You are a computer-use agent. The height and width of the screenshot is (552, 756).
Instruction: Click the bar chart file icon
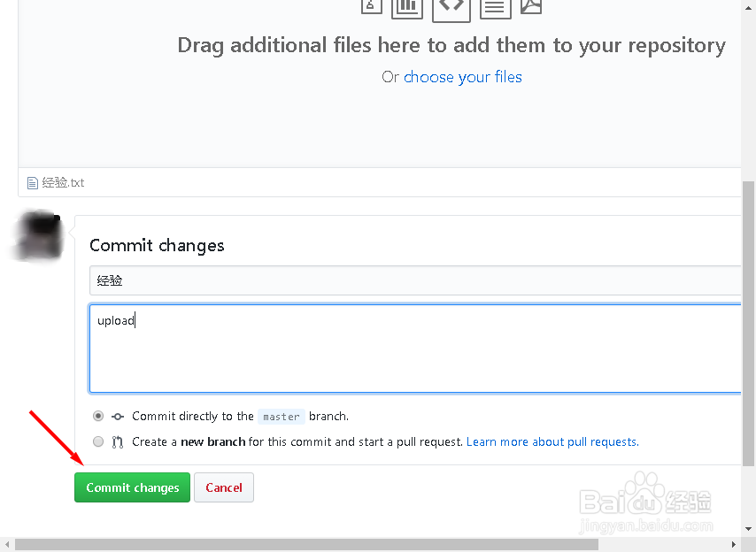pyautogui.click(x=407, y=6)
